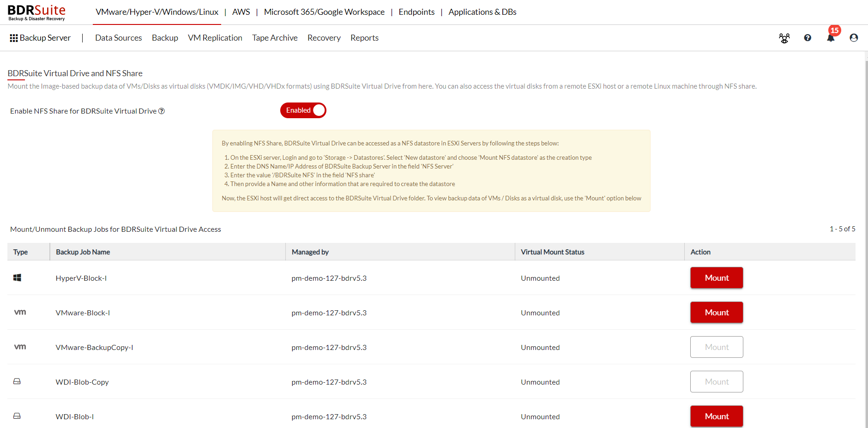Open the Tape Archive menu
The height and width of the screenshot is (428, 868).
(x=275, y=38)
